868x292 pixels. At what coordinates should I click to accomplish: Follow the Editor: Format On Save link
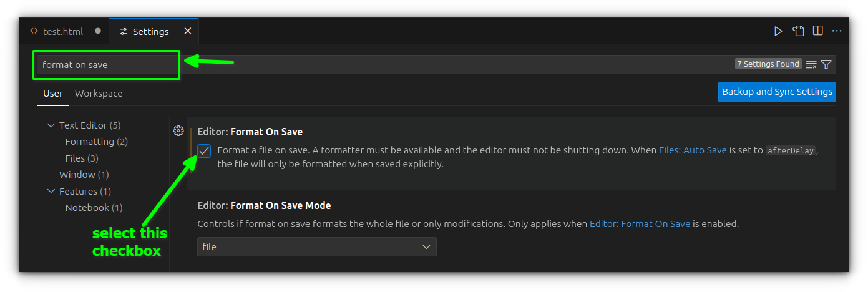point(640,223)
